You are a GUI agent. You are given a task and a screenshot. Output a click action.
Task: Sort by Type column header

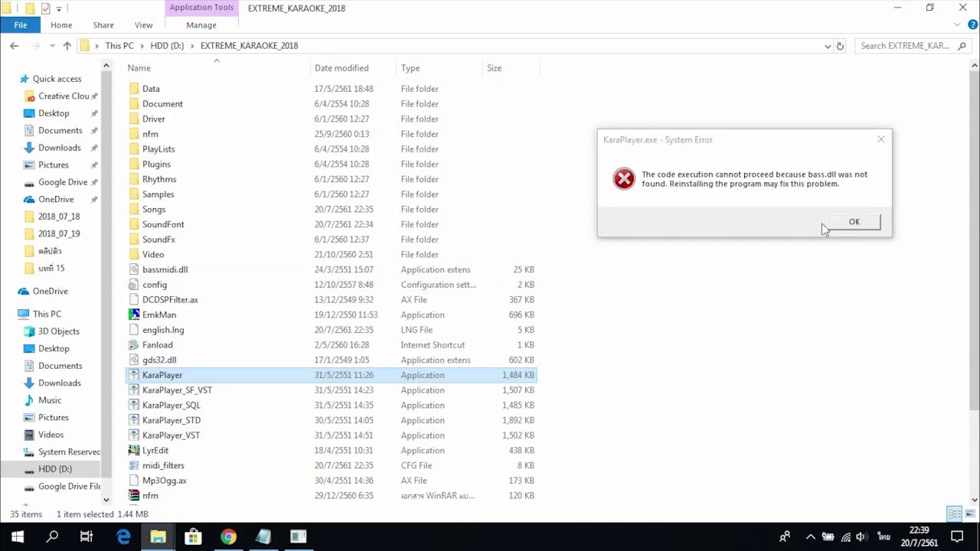[x=410, y=68]
